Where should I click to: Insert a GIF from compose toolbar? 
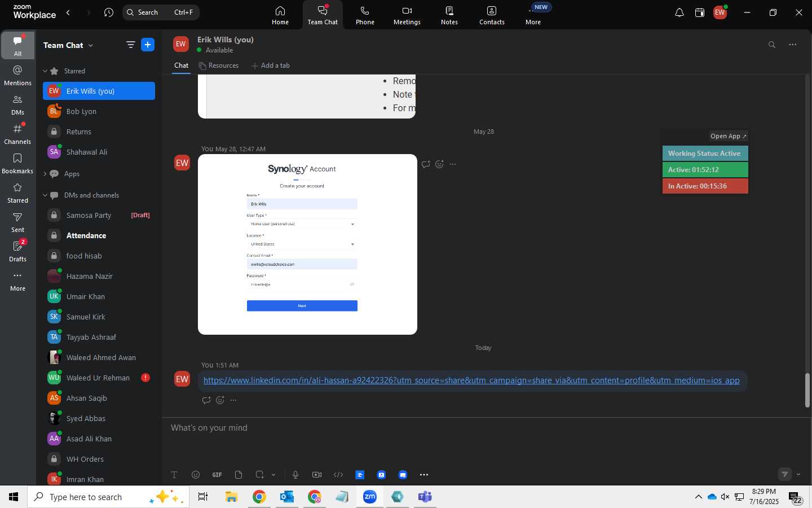tap(217, 475)
